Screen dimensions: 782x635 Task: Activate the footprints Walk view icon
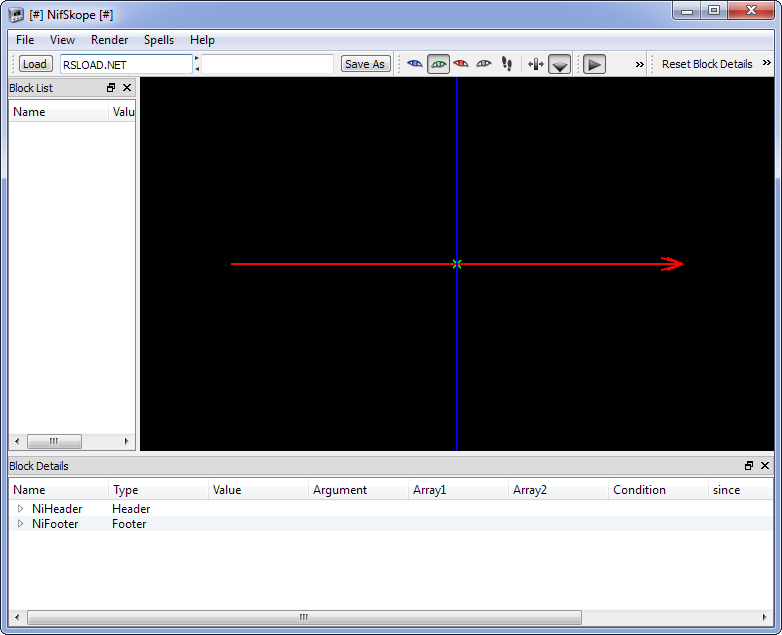point(507,64)
